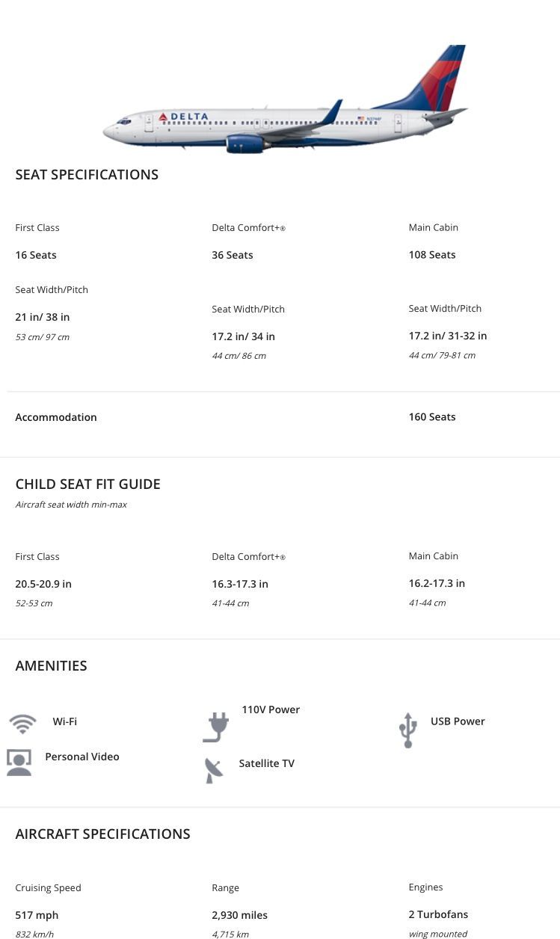Click the Accommodation 160 Seats value

point(432,416)
